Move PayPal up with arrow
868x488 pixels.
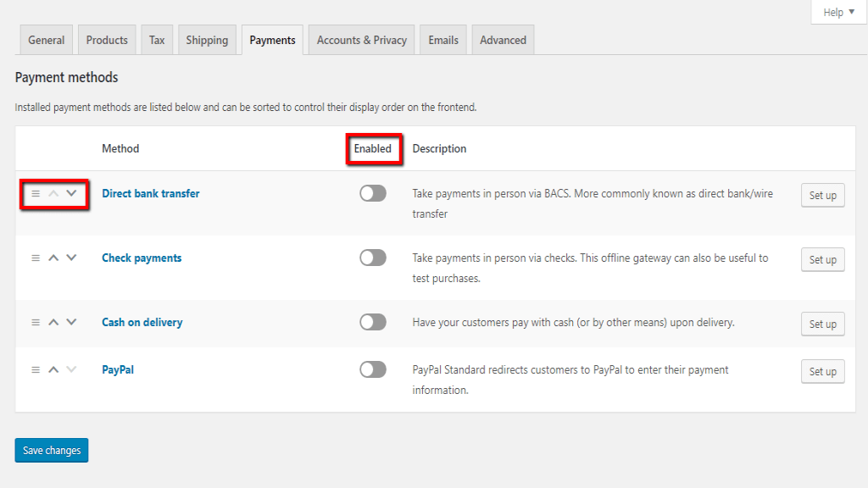click(x=53, y=369)
